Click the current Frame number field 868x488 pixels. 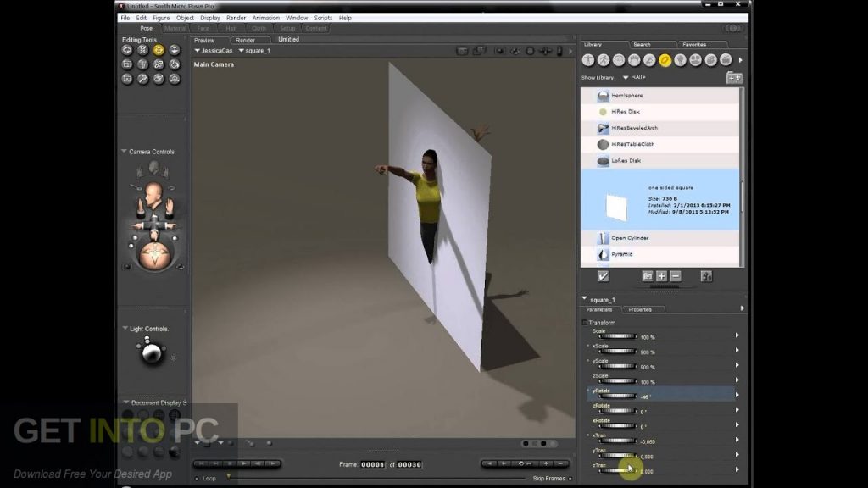[x=373, y=465]
